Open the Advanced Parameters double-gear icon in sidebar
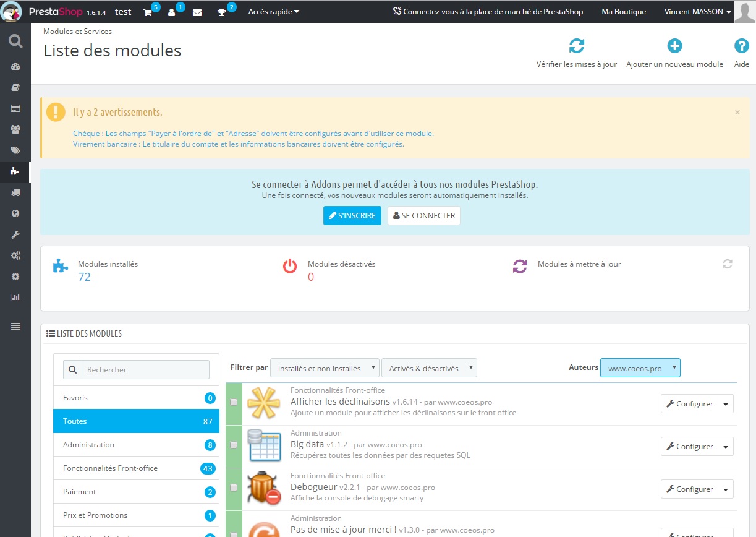 [x=15, y=256]
